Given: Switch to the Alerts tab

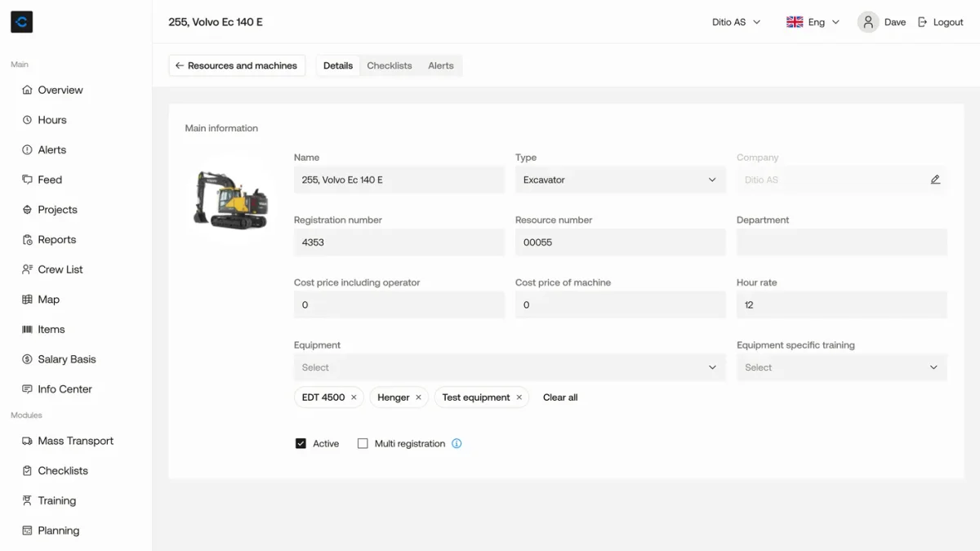Looking at the screenshot, I should click(441, 65).
